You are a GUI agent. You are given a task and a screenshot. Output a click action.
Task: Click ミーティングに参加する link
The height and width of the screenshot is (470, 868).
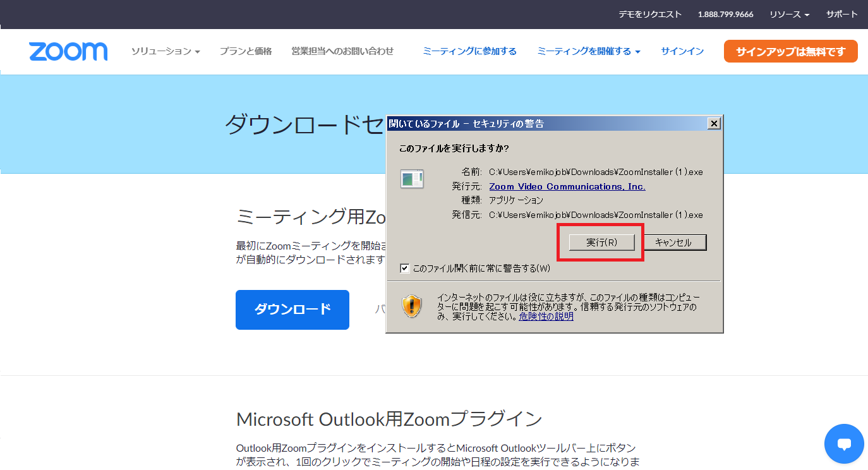[x=469, y=52]
